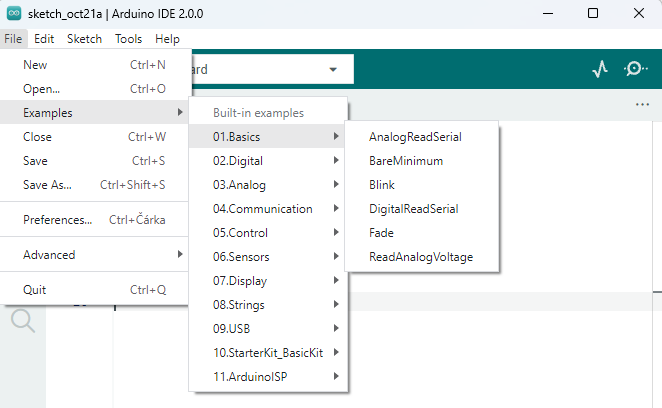Expand the 04.Communication examples submenu
Viewport: 662px width, 408px height.
coord(268,209)
